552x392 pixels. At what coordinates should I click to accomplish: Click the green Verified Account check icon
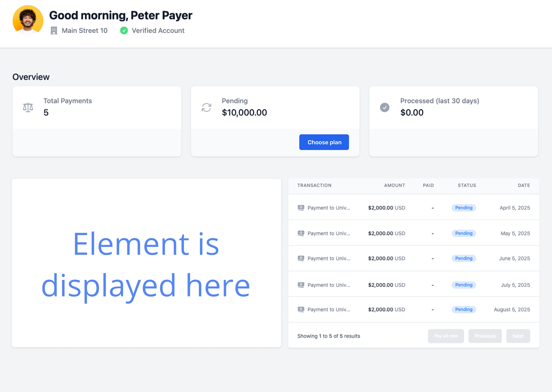(x=124, y=31)
